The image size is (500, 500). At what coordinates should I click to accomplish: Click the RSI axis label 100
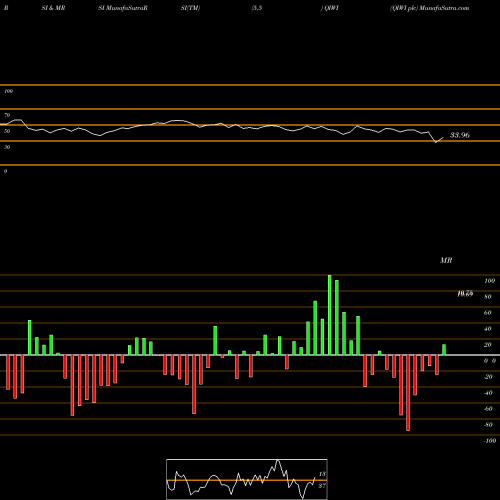coord(8,91)
